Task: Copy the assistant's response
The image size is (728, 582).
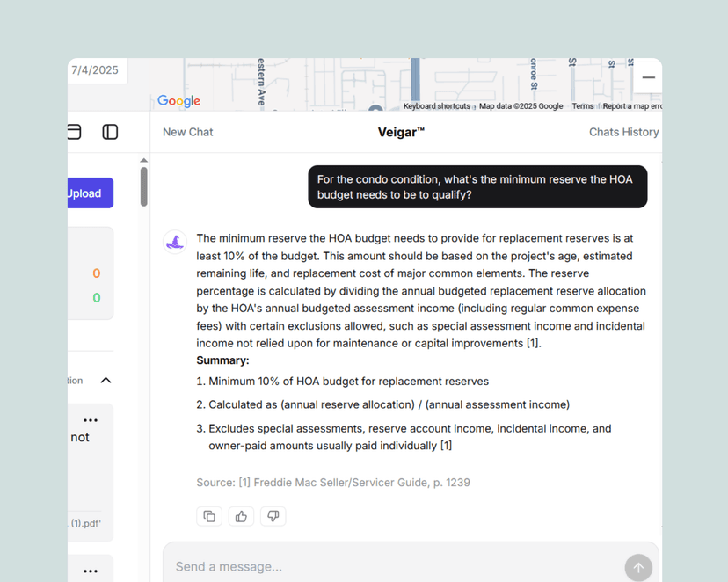Action: (209, 516)
